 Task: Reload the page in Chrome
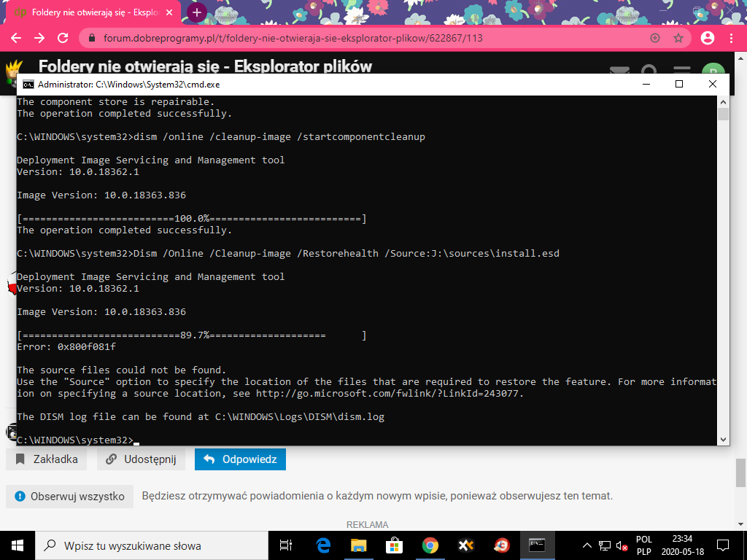63,38
